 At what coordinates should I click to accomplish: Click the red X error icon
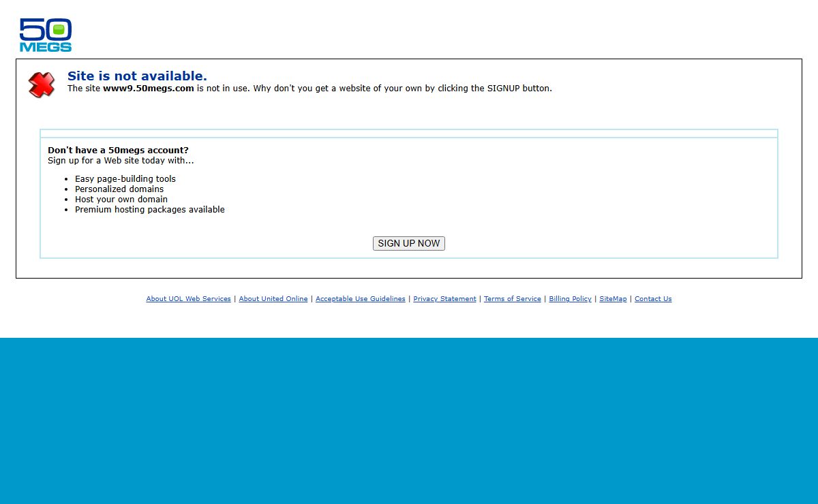(42, 84)
